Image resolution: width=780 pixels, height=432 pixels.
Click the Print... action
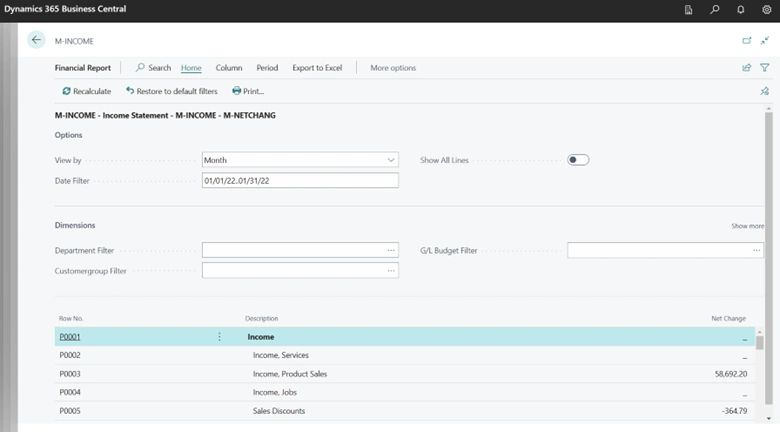(x=248, y=91)
